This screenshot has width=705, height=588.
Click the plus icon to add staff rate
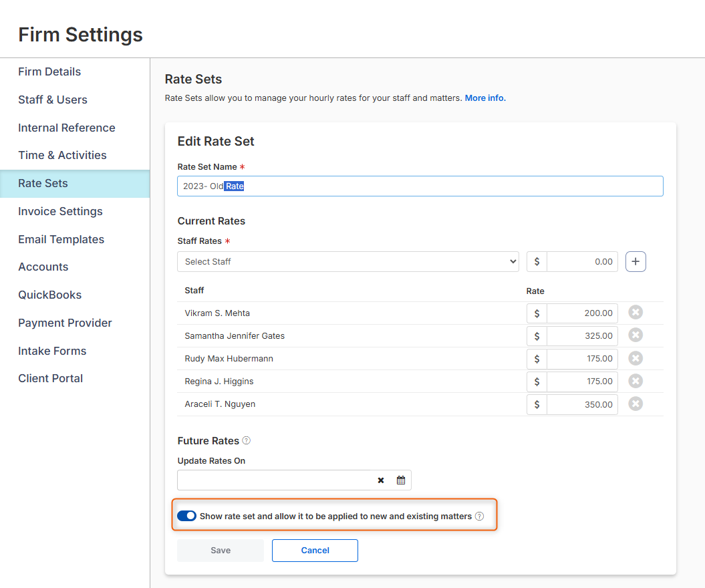(636, 262)
